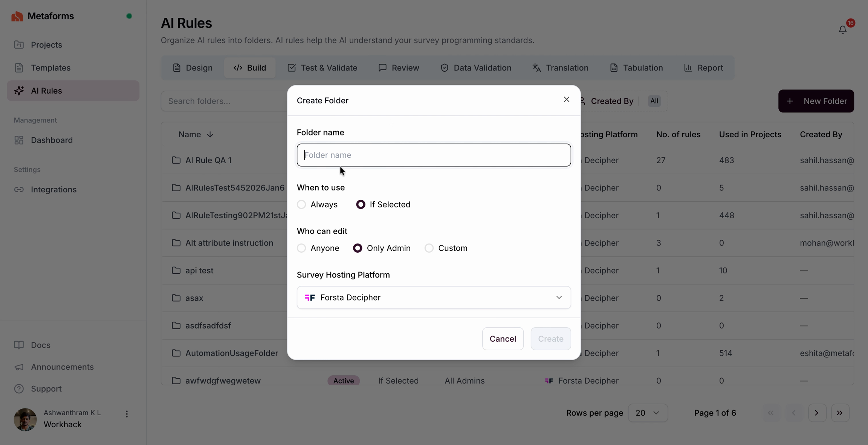
Task: Click the Folder name input field
Action: pos(434,155)
